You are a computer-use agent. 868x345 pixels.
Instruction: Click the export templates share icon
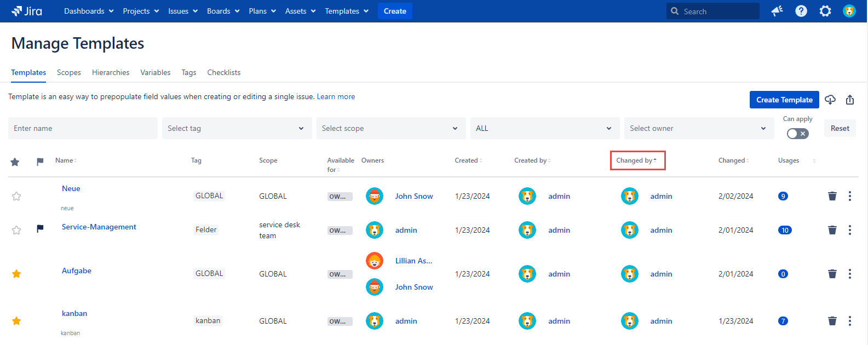[x=850, y=100]
